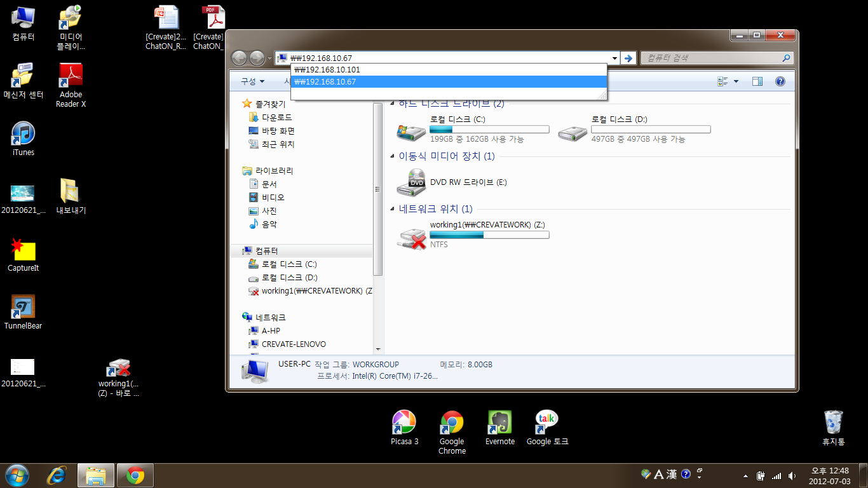Image resolution: width=868 pixels, height=488 pixels.
Task: Click the Explorer back arrow button
Action: [x=239, y=58]
